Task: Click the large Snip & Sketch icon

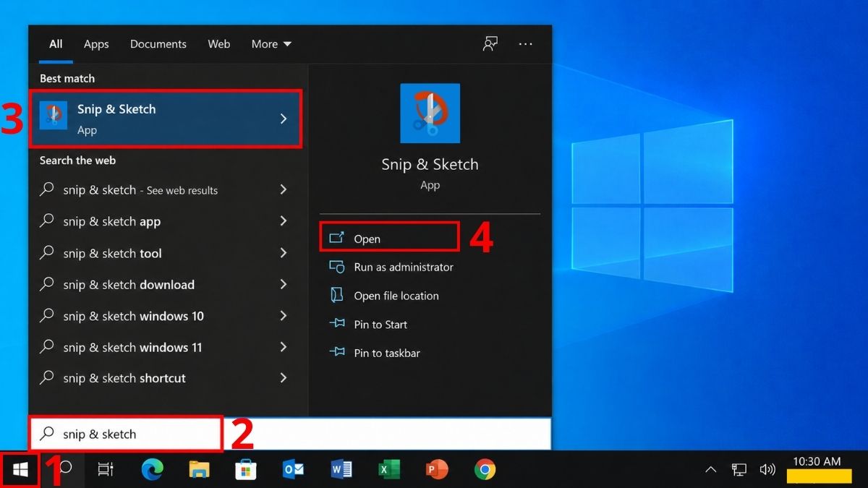Action: coord(430,114)
